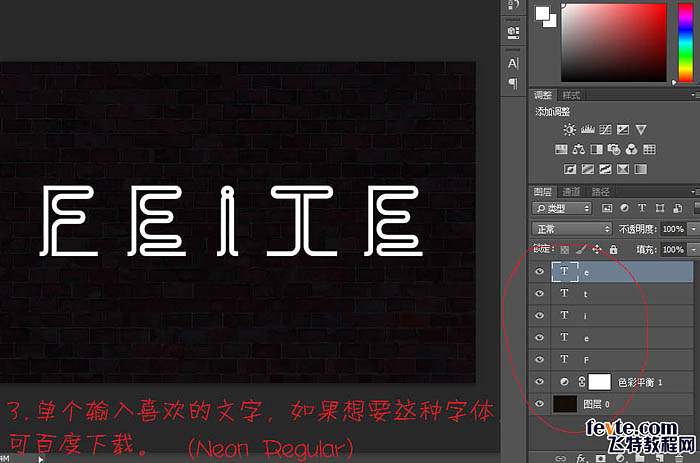The image size is (700, 463).
Task: Click the 色彩平衡 1 layer mask thumbnail
Action: click(x=599, y=381)
